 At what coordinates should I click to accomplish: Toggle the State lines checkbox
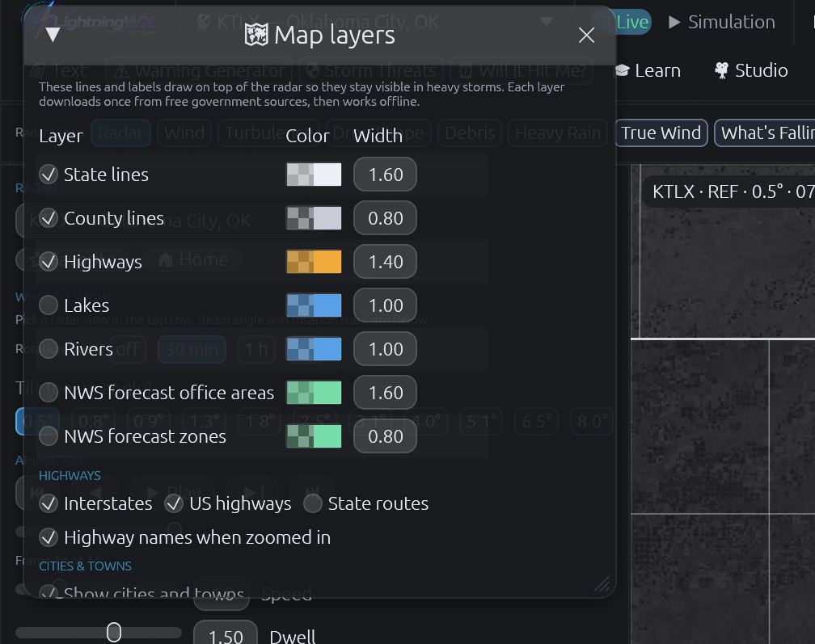point(49,175)
